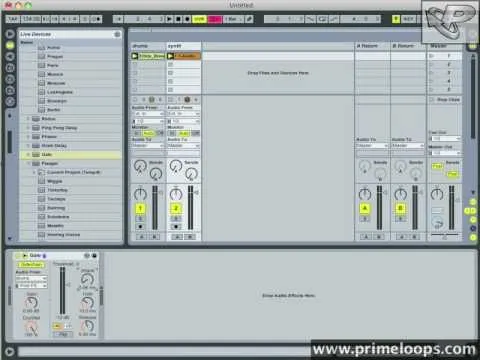Toggle return track A activator
This screenshot has width=480, height=360.
[365, 209]
